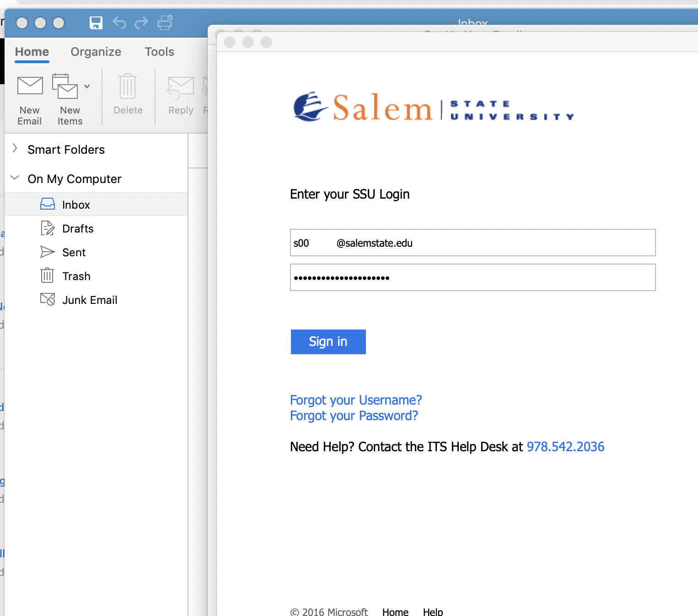This screenshot has height=616, width=698.
Task: Click the Home footer link
Action: point(395,611)
